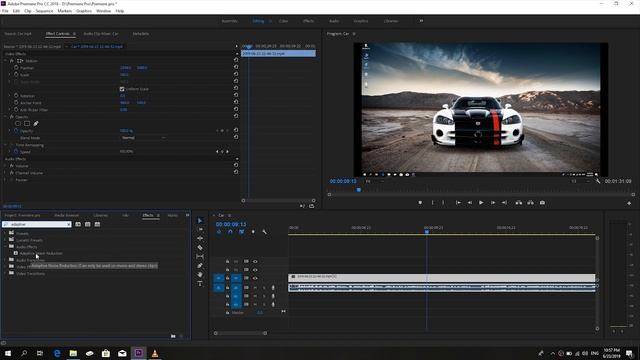The width and height of the screenshot is (640, 360).
Task: Collapse the Motion effect group
Action: [5, 60]
